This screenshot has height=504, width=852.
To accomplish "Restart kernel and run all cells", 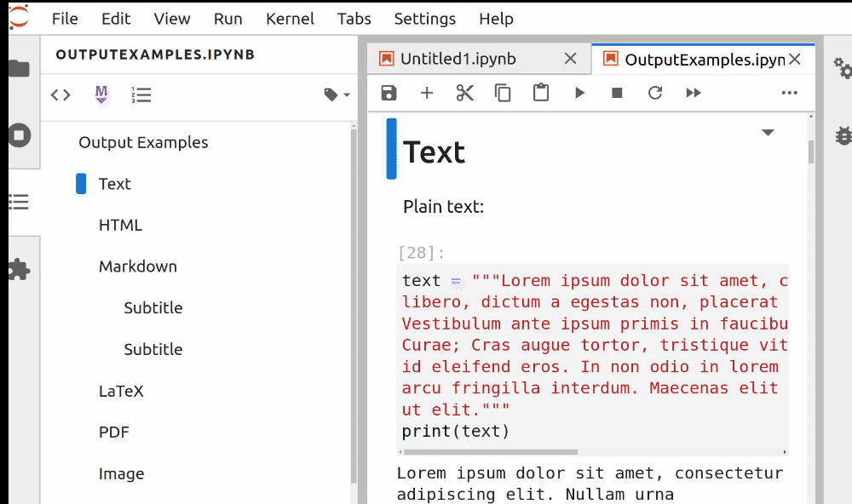I will click(x=694, y=93).
